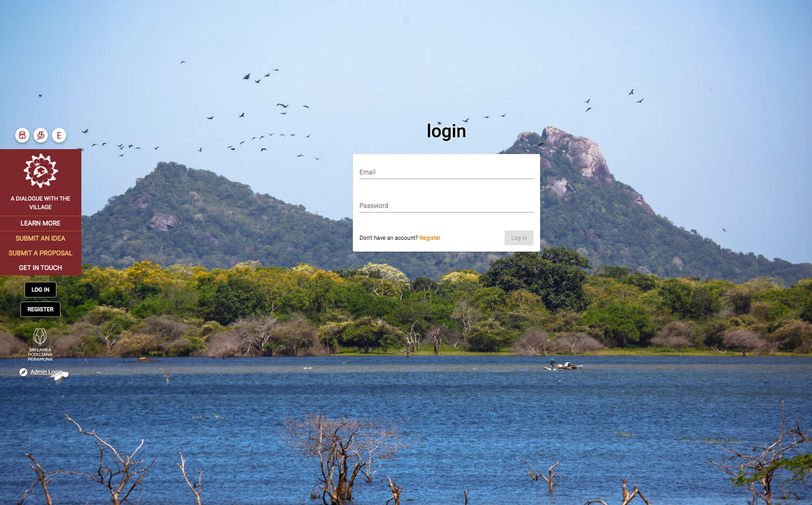Screen dimensions: 812x505
Task: Click the Admin Login icon
Action: (x=23, y=372)
